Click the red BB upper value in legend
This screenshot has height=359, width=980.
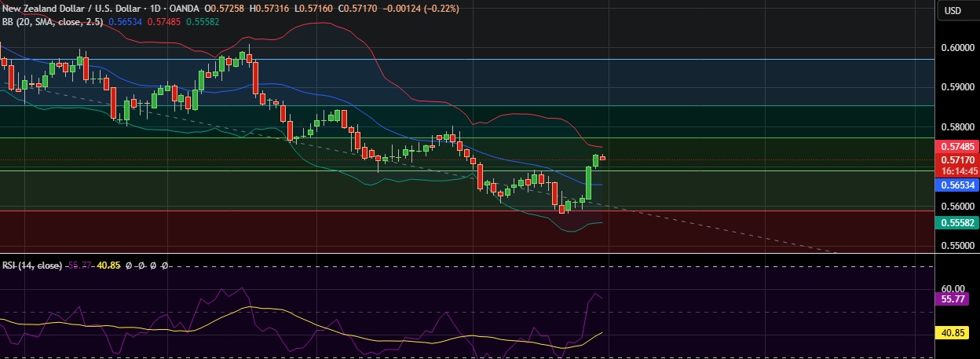click(x=164, y=20)
